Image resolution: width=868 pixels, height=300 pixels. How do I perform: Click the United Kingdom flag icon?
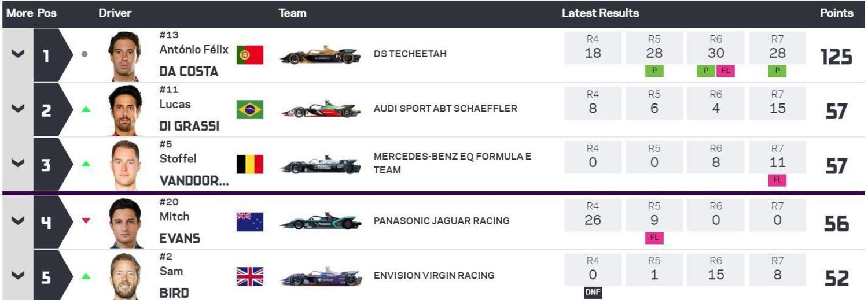point(250,276)
